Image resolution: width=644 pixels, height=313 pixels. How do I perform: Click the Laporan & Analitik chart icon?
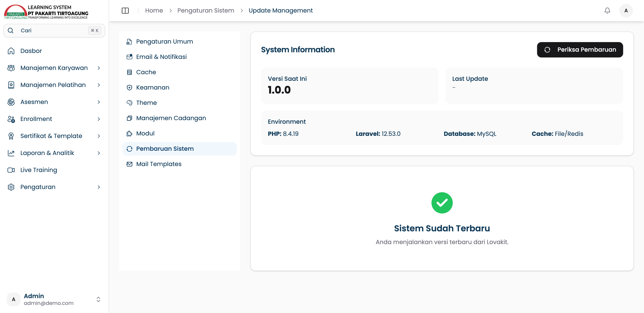tap(11, 153)
